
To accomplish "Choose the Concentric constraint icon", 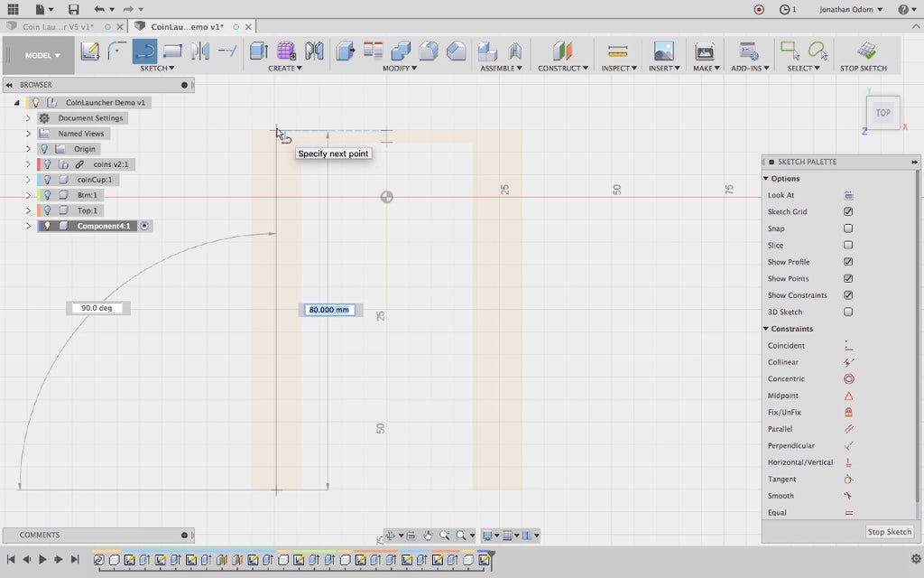I will click(x=848, y=379).
